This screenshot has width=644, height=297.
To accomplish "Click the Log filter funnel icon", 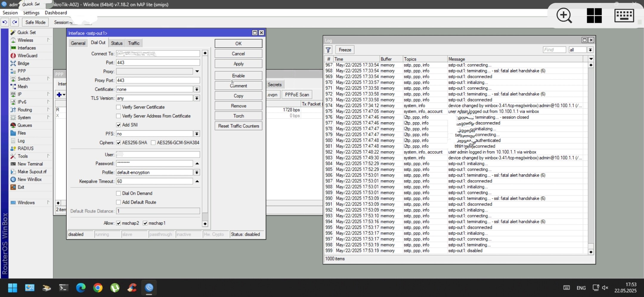I will pyautogui.click(x=328, y=50).
